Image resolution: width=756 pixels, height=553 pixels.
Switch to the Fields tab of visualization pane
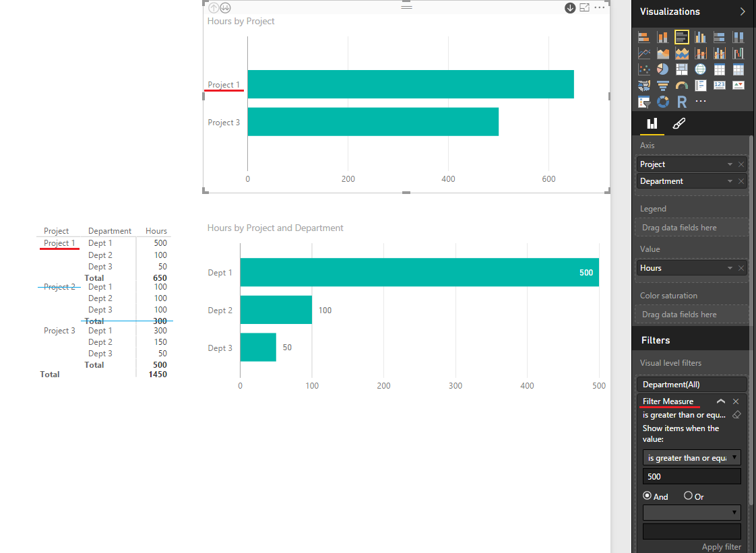652,123
